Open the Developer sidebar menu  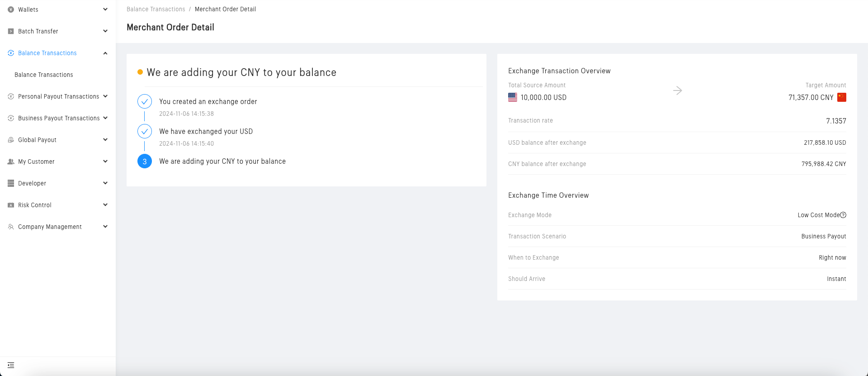(x=32, y=183)
